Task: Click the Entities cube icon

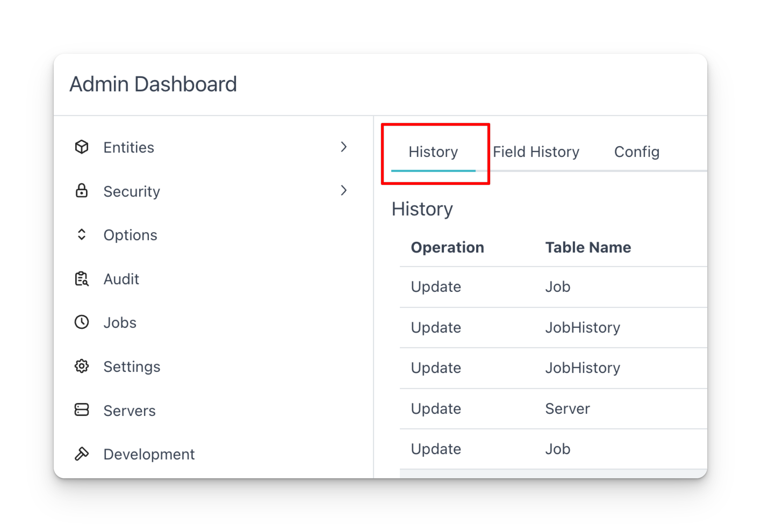Action: click(x=81, y=147)
